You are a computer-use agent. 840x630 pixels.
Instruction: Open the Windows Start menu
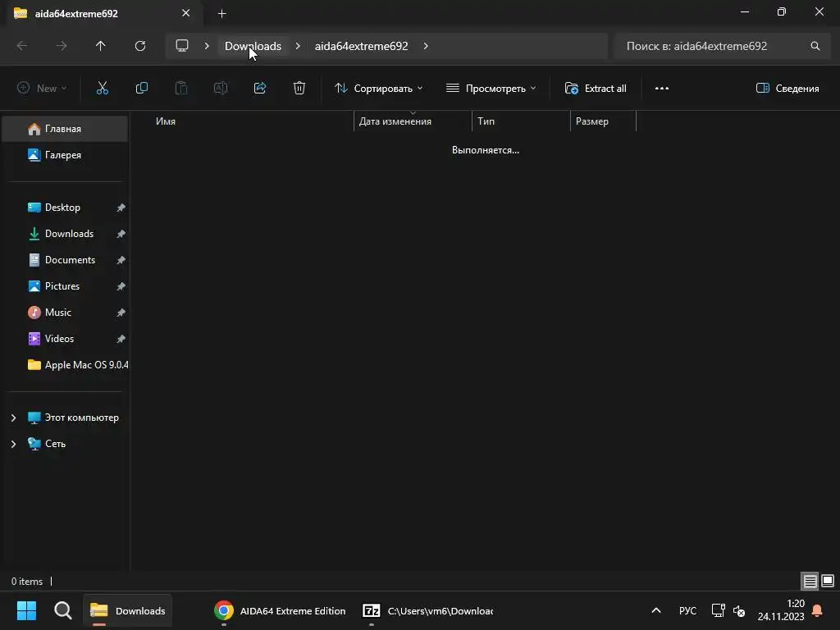[26, 610]
